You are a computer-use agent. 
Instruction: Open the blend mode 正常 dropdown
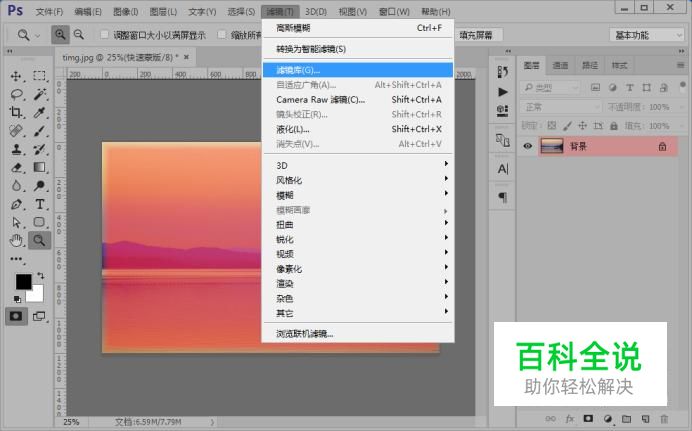[561, 107]
